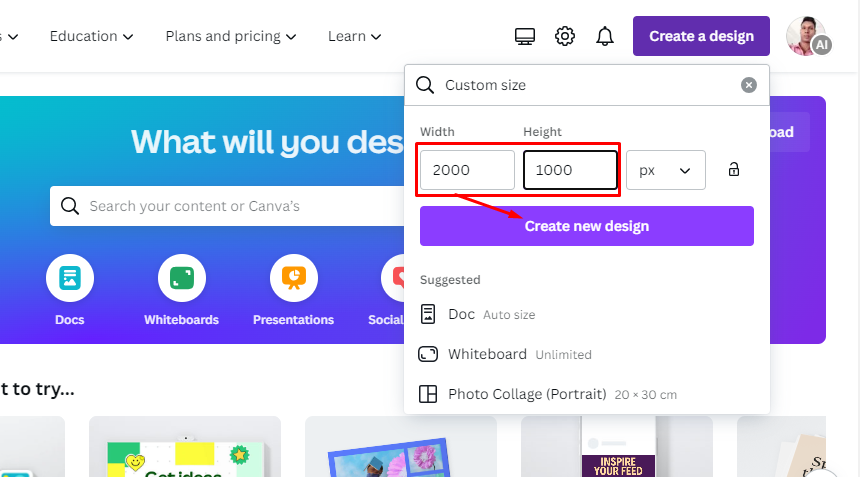Image resolution: width=860 pixels, height=477 pixels.
Task: Click the account profile avatar
Action: [x=807, y=37]
